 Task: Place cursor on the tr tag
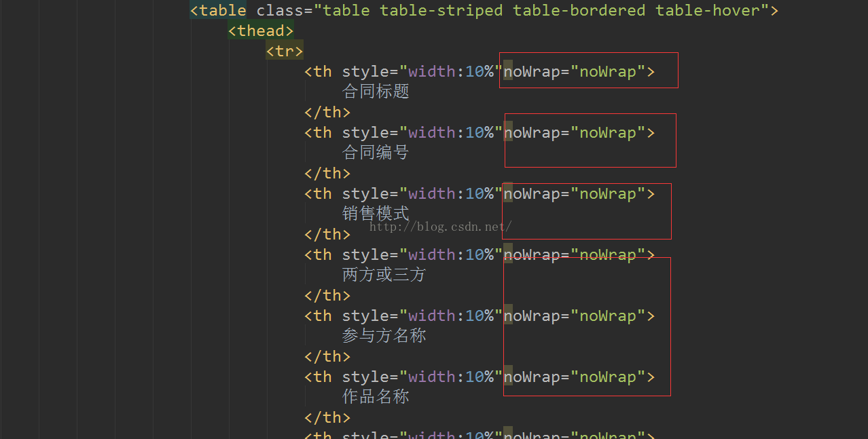pos(285,52)
